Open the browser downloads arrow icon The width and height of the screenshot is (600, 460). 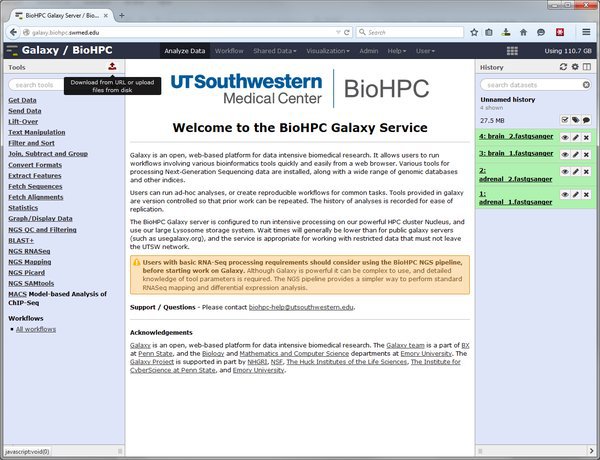[x=506, y=32]
